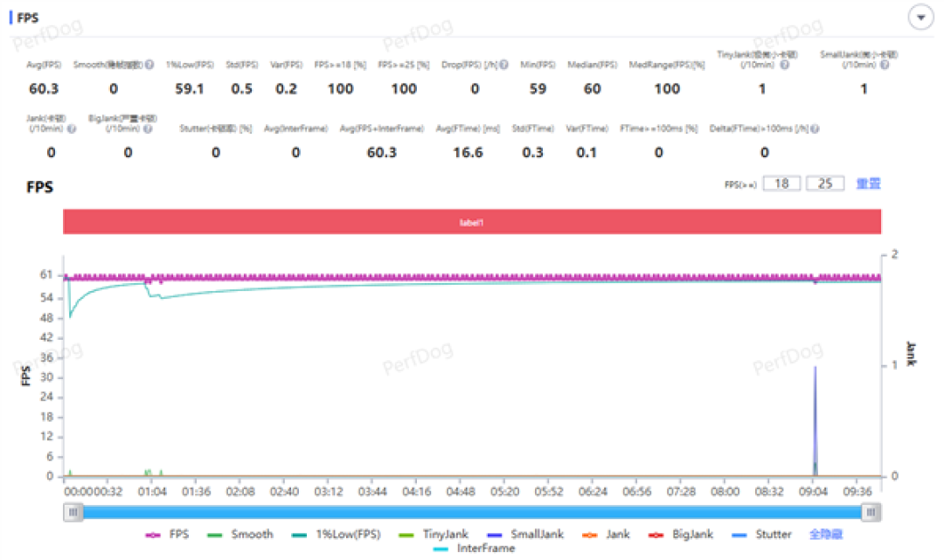This screenshot has width=944, height=560.
Task: Grab the right handle of the time range slider
Action: coord(871,513)
